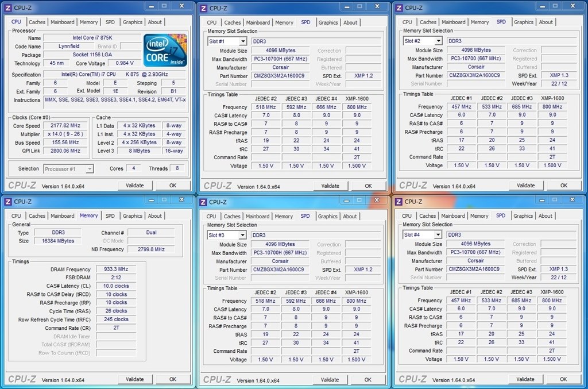The height and width of the screenshot is (389, 588).
Task: Click OK in the Slot #3 window
Action: click(368, 380)
